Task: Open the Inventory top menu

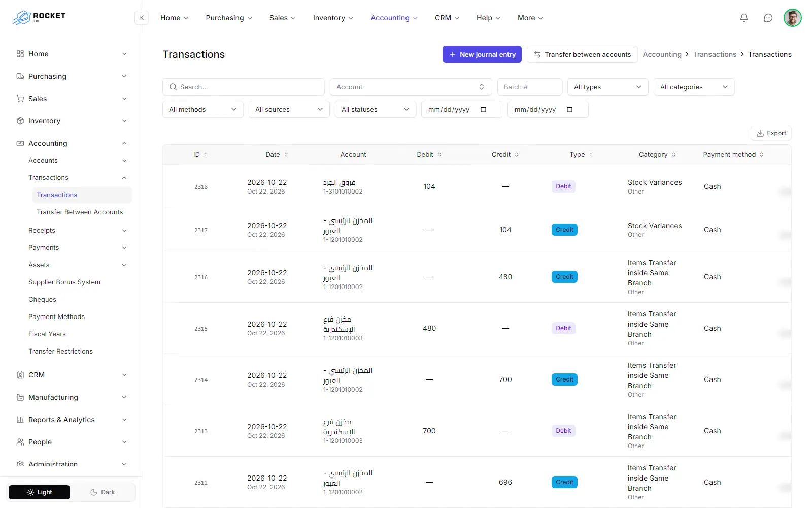Action: point(333,18)
